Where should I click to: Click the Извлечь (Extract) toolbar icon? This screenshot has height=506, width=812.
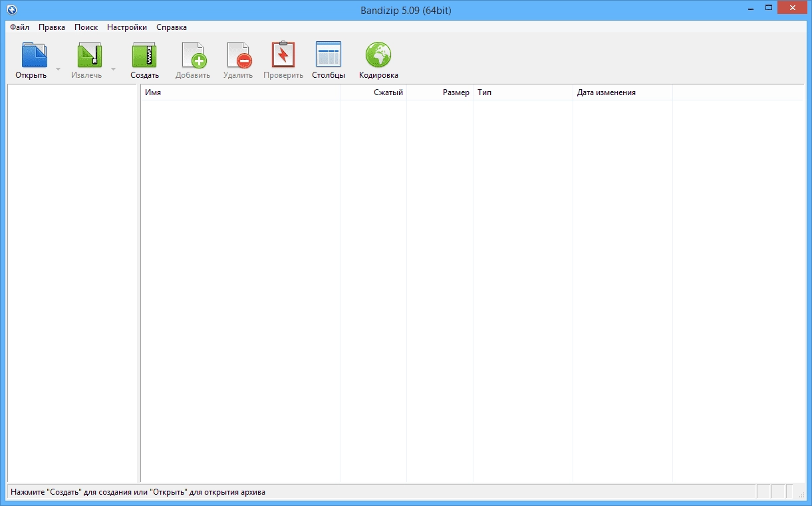click(x=90, y=55)
